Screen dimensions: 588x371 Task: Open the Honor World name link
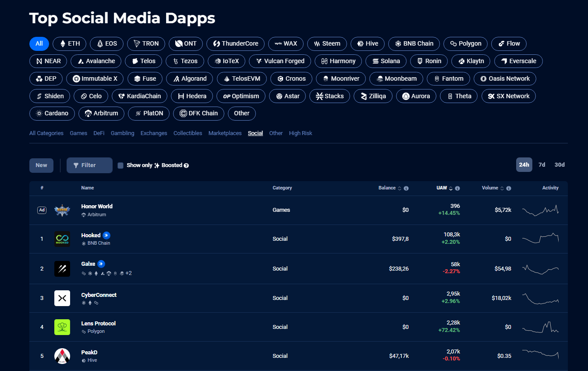click(x=97, y=207)
